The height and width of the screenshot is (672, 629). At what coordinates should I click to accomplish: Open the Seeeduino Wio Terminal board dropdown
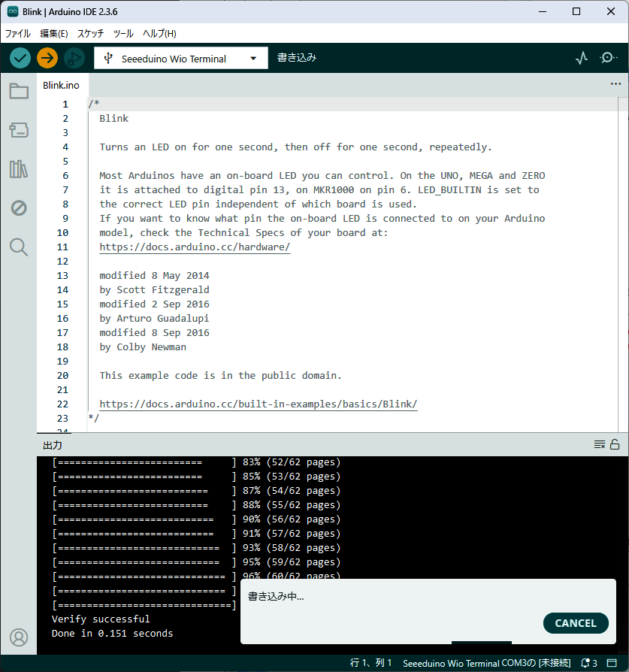pyautogui.click(x=181, y=59)
